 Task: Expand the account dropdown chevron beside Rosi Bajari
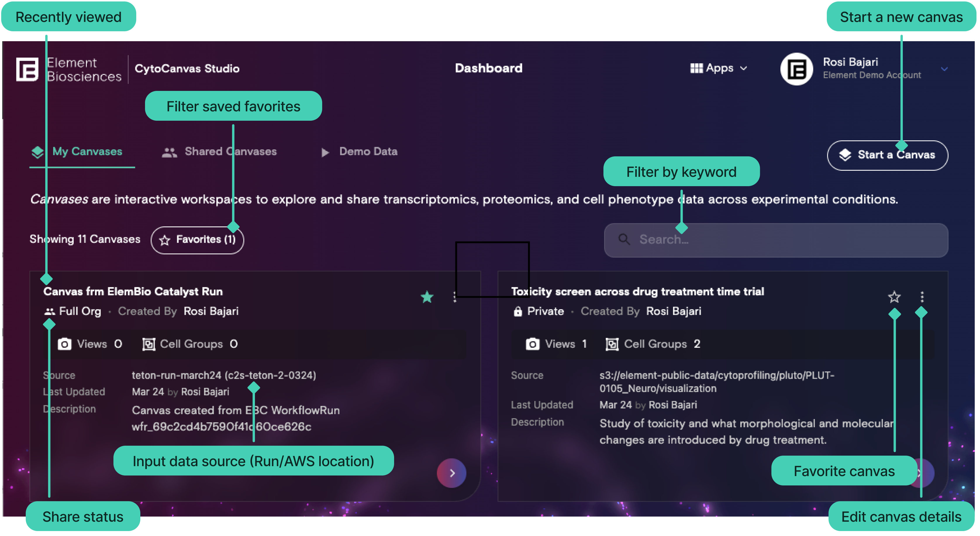click(944, 69)
